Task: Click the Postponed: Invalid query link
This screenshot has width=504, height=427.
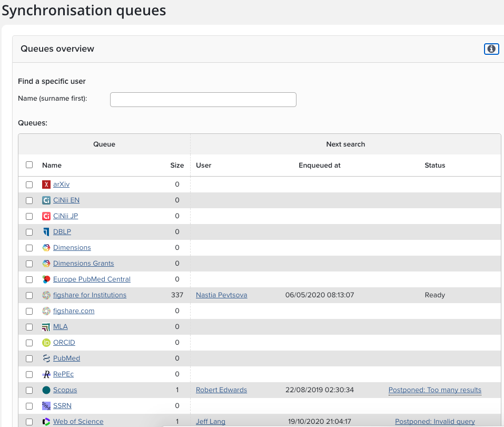Action: click(434, 422)
